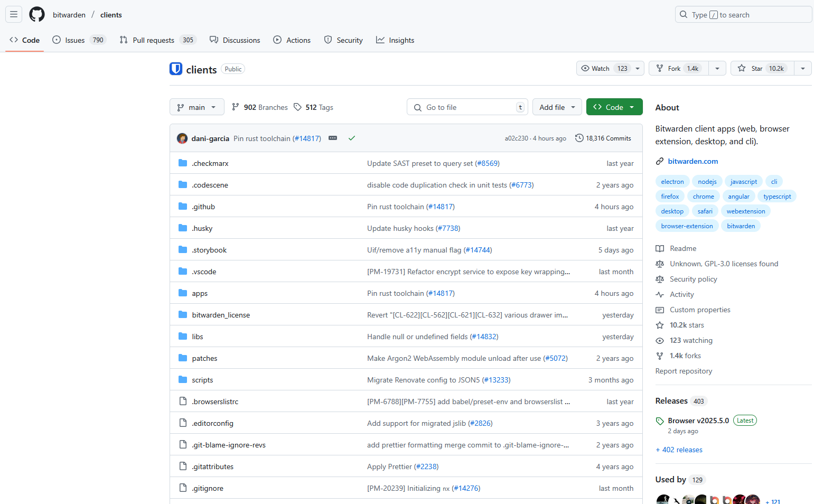
Task: Open the green Code dropdown
Action: 614,107
